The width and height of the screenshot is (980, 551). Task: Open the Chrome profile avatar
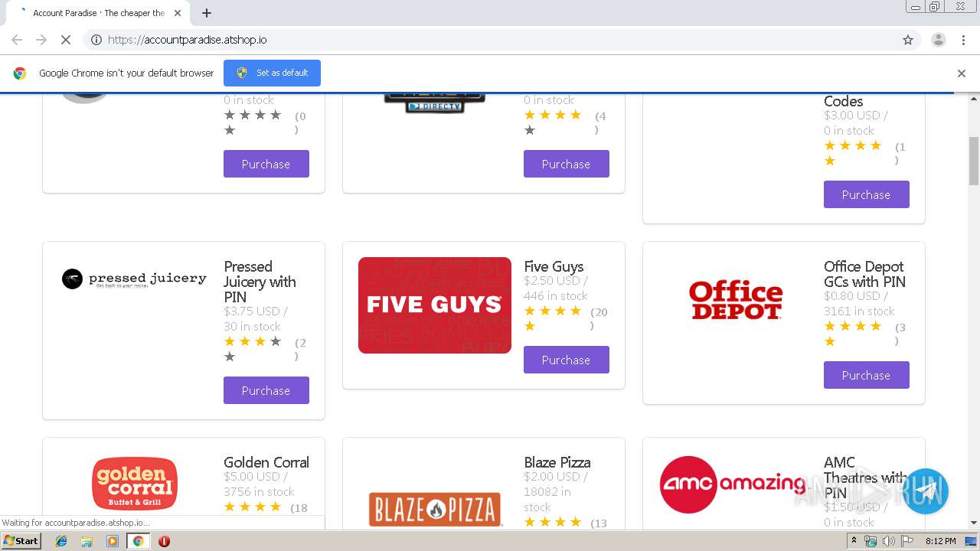tap(938, 40)
